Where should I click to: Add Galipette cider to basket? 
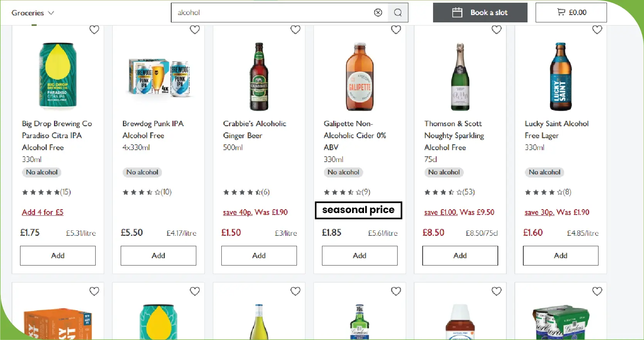coord(359,255)
